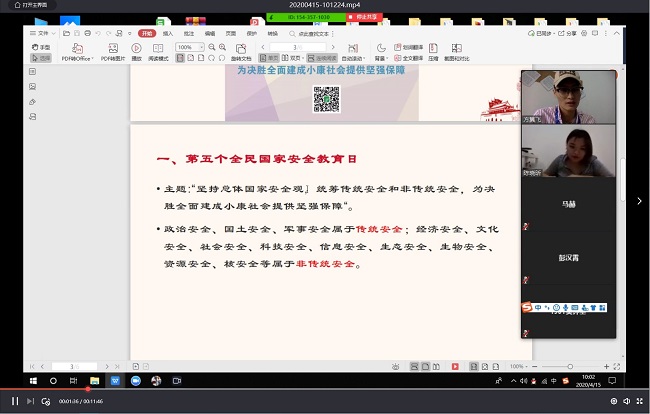Open the 文件 file menu dropdown
Screen dimensions: 650x414
click(43, 33)
